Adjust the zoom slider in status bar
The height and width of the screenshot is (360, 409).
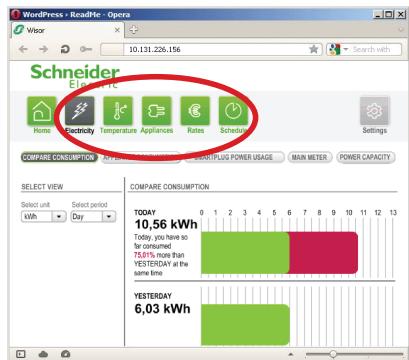(333, 354)
